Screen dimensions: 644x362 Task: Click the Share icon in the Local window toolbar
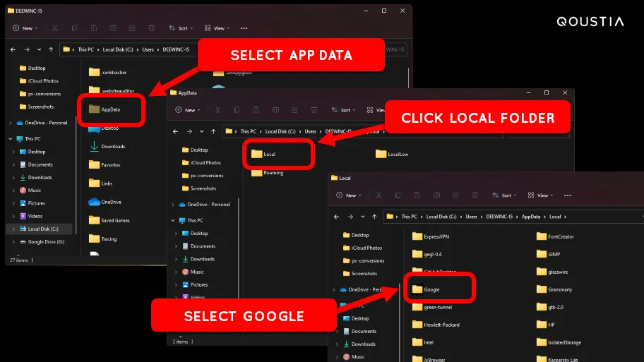[456, 195]
